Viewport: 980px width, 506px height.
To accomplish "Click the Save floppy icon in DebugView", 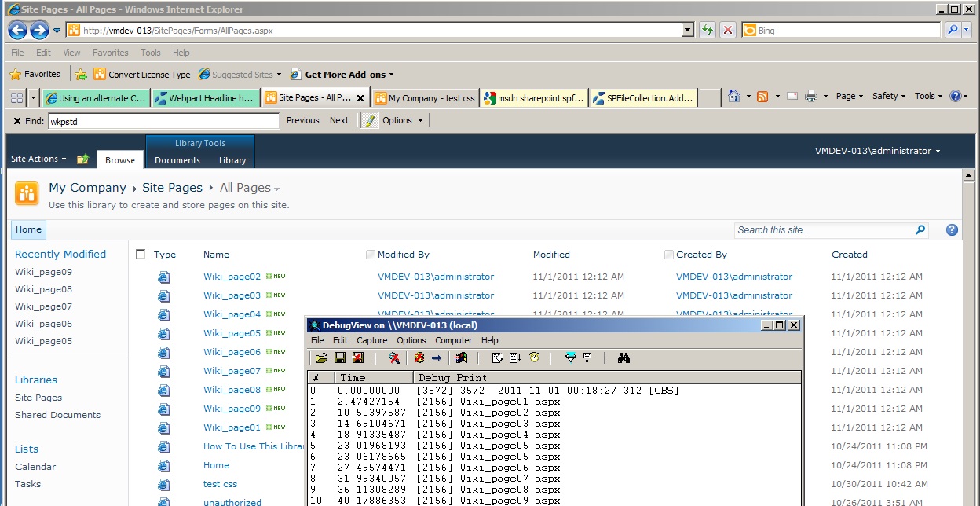I will tap(340, 358).
